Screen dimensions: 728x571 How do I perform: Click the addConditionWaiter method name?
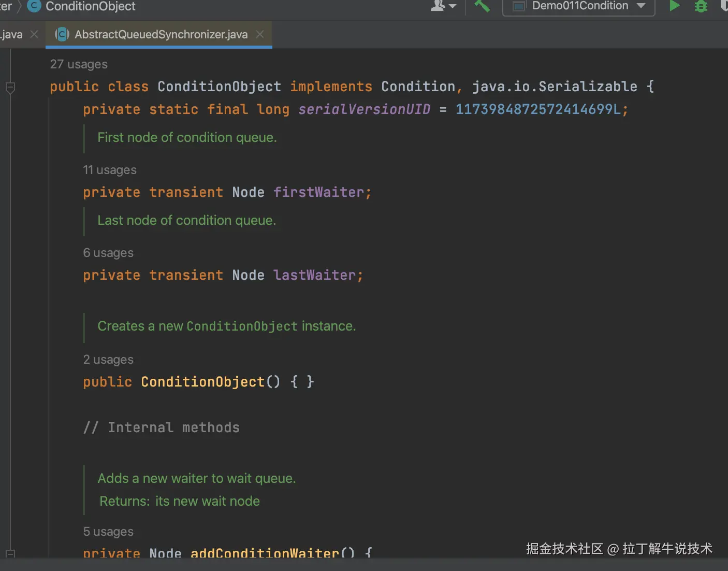point(265,553)
